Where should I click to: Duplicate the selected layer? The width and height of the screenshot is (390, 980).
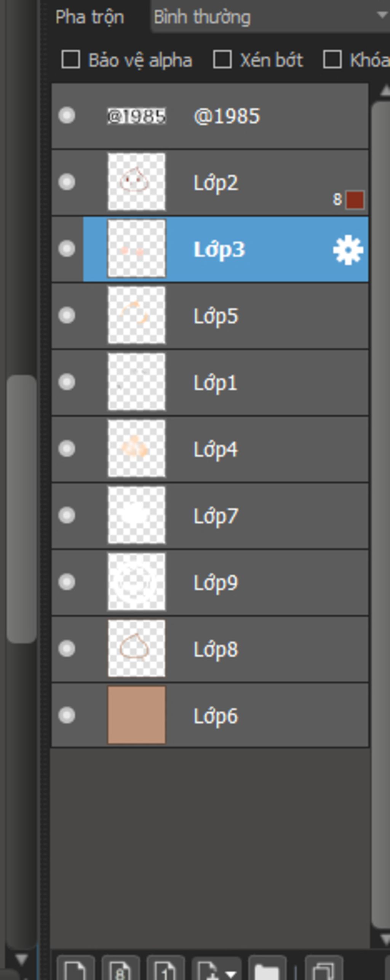click(x=324, y=969)
